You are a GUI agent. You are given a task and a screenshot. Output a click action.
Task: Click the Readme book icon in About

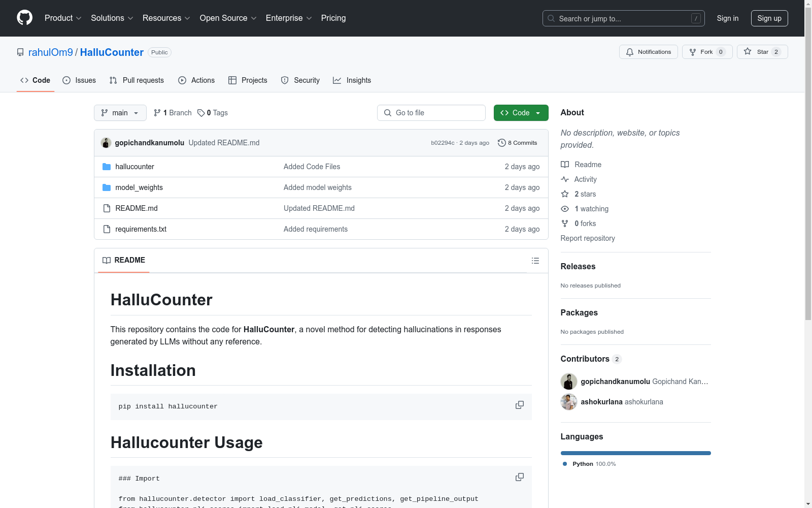[x=565, y=165]
